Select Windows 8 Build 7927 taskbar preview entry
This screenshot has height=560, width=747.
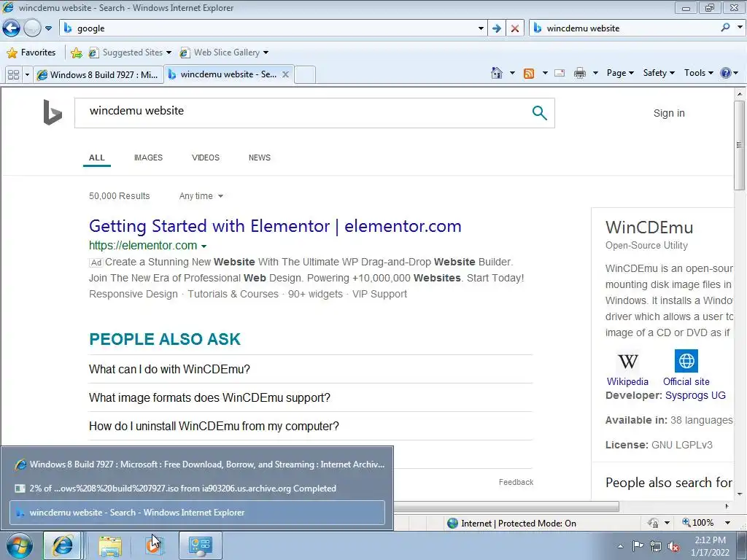[197, 464]
